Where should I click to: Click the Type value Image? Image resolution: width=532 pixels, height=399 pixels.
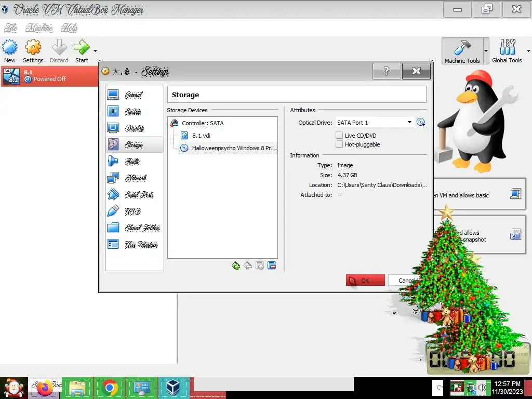pos(345,165)
